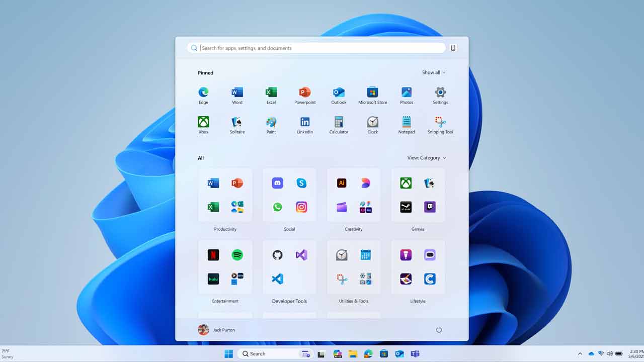The height and width of the screenshot is (362, 644).
Task: Launch the blue C app in Lifestyle
Action: 430,279
